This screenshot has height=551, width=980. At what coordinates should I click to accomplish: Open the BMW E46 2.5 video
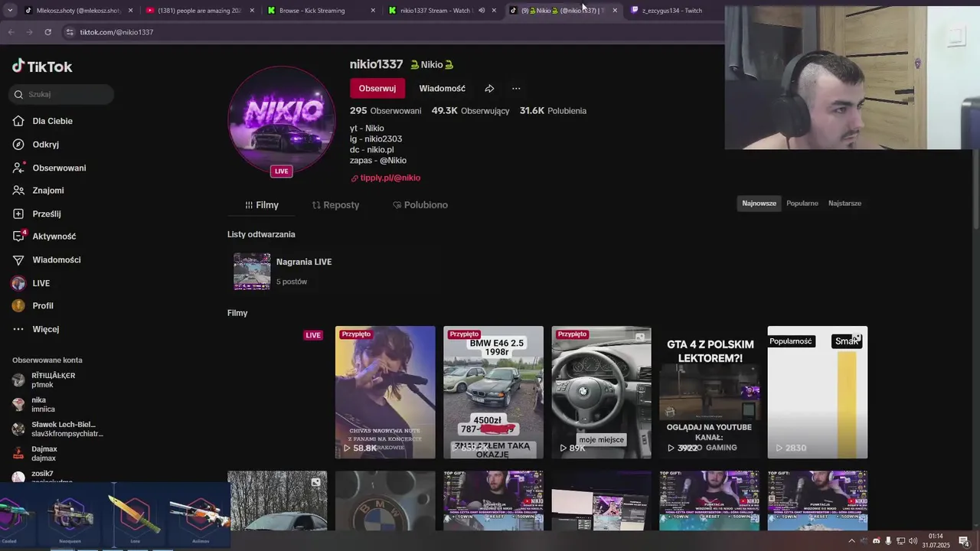coord(493,393)
